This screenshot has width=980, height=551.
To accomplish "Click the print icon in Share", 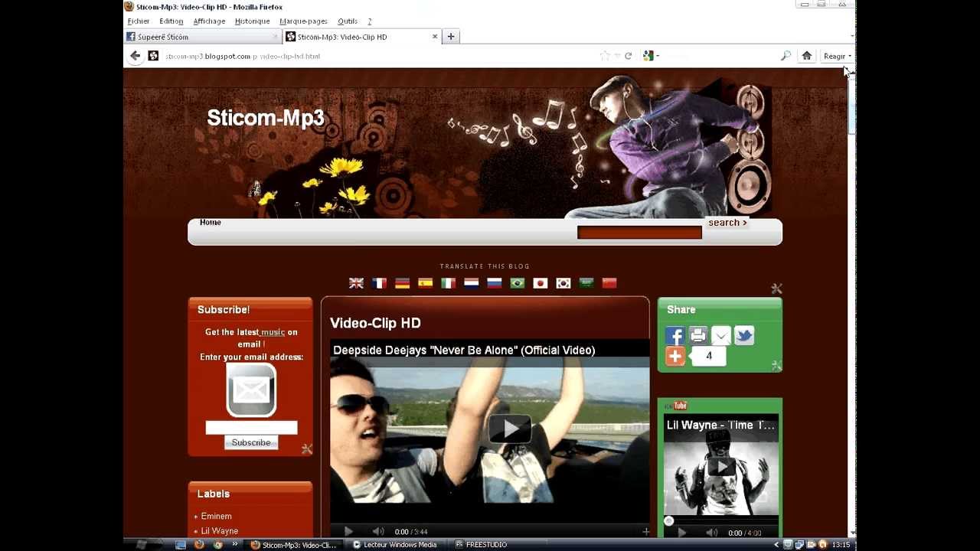I will (697, 335).
